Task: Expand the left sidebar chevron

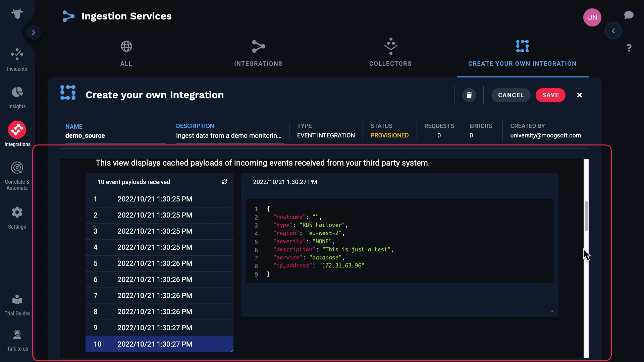Action: [34, 33]
